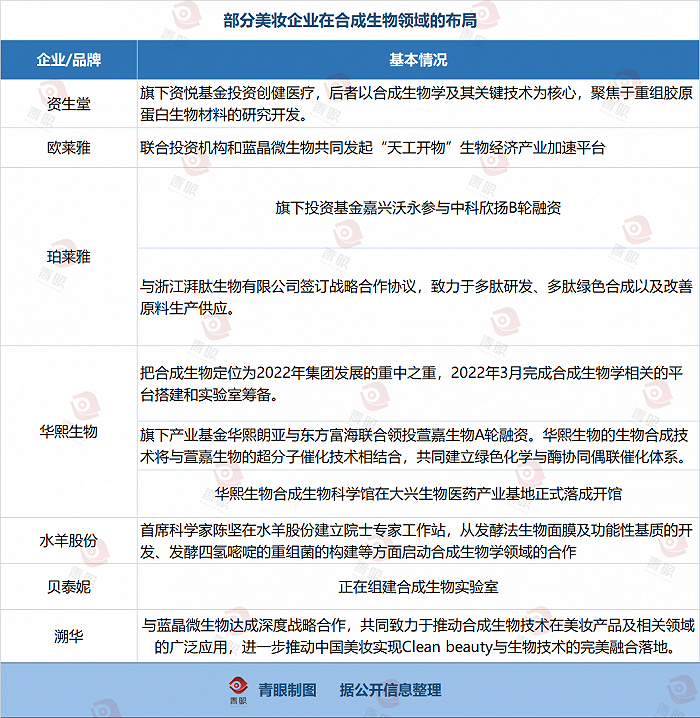Viewport: 700px width, 718px height.
Task: Click the 据公开信息整理 footer text
Action: 390,690
